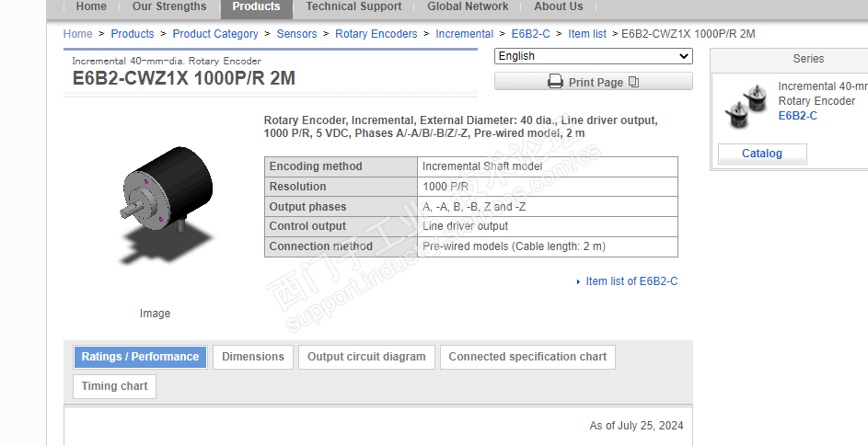The width and height of the screenshot is (868, 446).
Task: Click the series encoder thumbnail image
Action: [746, 106]
